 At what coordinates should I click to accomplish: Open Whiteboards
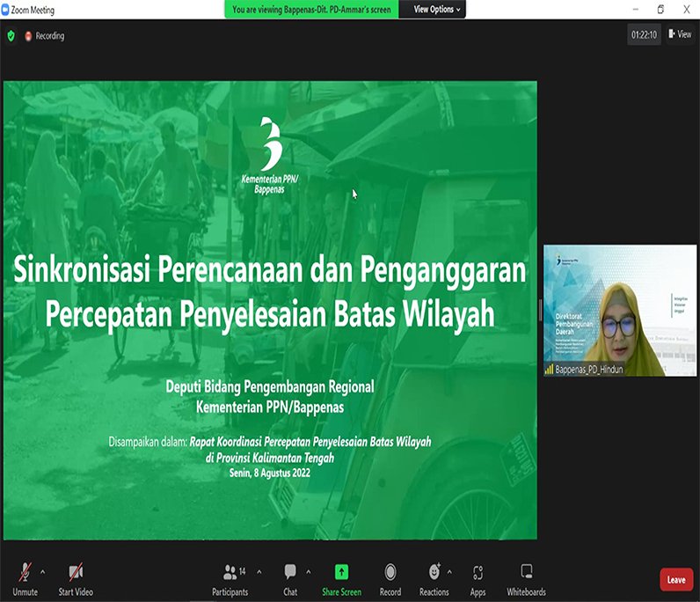pos(527,579)
